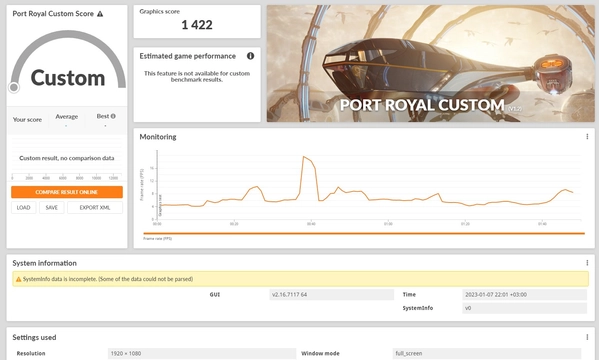Screen dimensions: 599x360
Task: Click the LOAD button
Action: coord(23,208)
